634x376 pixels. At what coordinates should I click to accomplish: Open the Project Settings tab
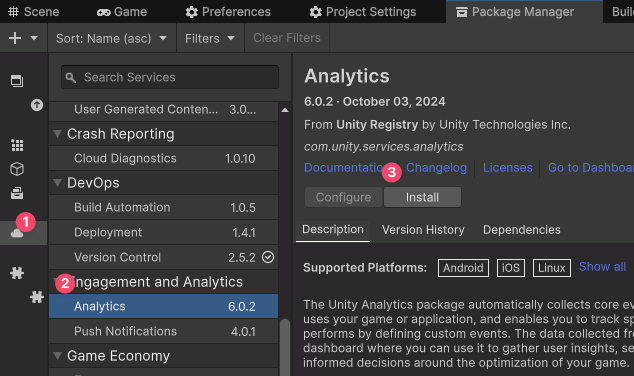(363, 12)
